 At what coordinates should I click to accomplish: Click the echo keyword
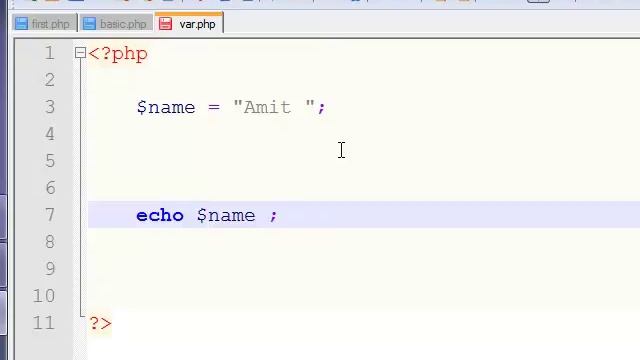point(160,215)
